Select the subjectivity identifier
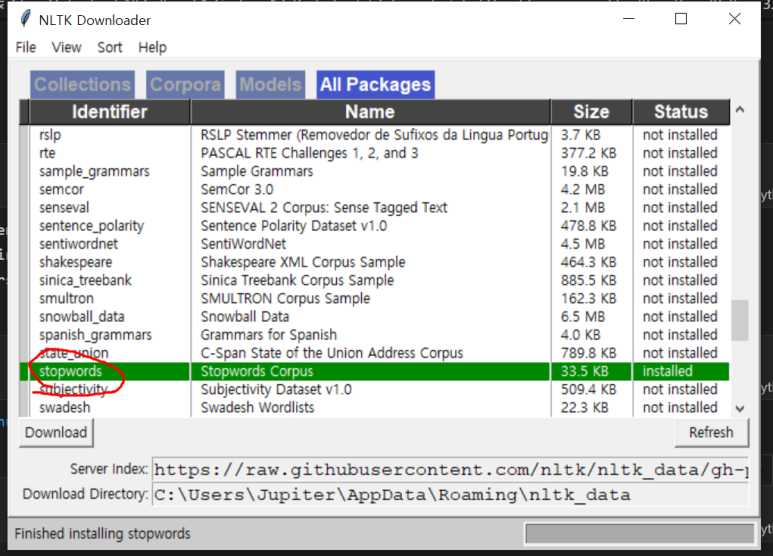The width and height of the screenshot is (773, 556). (x=73, y=389)
